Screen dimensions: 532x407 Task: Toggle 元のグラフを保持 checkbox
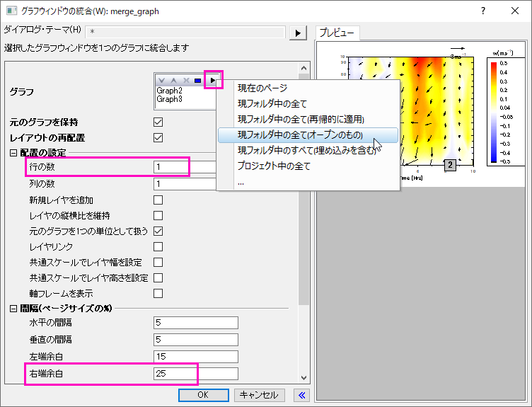click(158, 122)
